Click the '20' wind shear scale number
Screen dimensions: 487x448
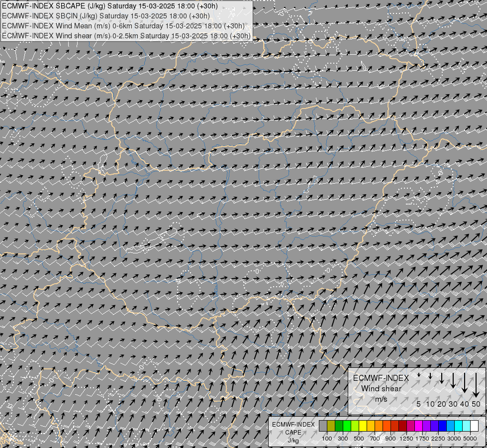click(442, 404)
